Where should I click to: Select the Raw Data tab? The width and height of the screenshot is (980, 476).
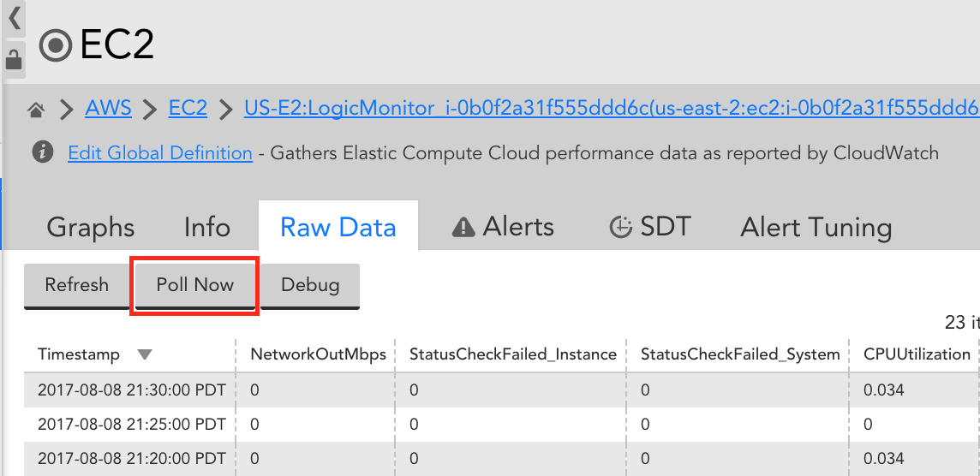pos(338,225)
